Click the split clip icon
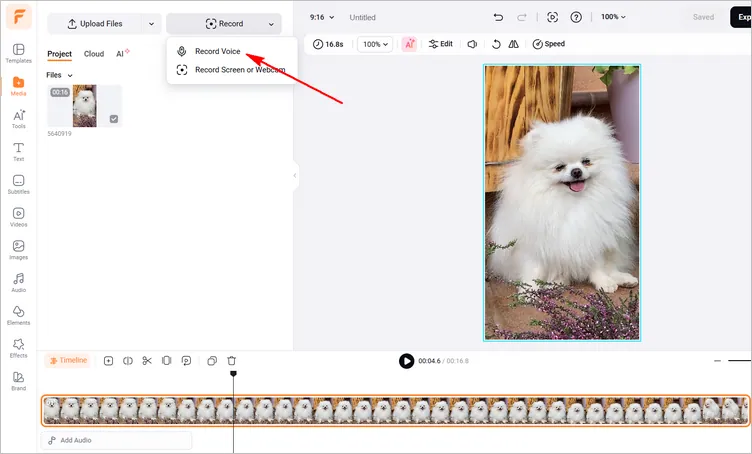 [128, 361]
